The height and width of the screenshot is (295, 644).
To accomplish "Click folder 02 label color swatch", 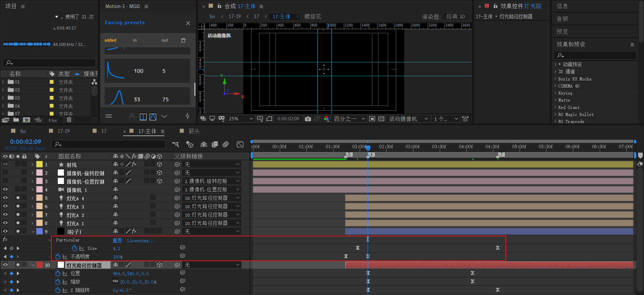I will pyautogui.click(x=52, y=90).
